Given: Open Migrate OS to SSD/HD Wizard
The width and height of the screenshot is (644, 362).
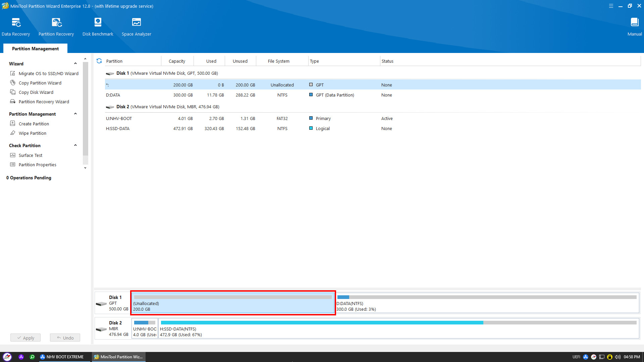Looking at the screenshot, I should (x=48, y=73).
